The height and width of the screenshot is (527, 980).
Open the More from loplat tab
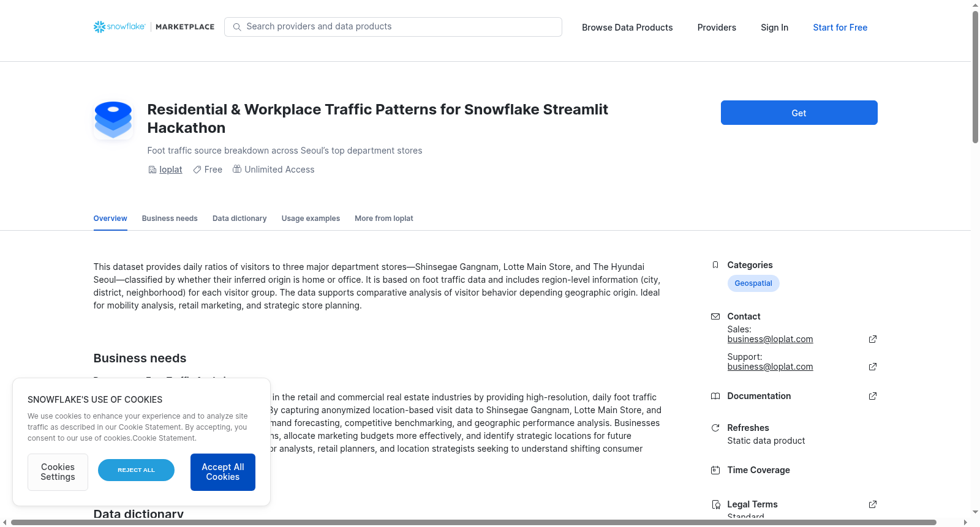tap(384, 219)
